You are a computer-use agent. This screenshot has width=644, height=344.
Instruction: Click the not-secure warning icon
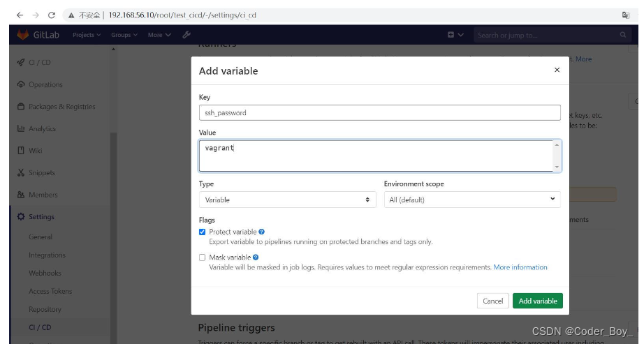click(71, 15)
